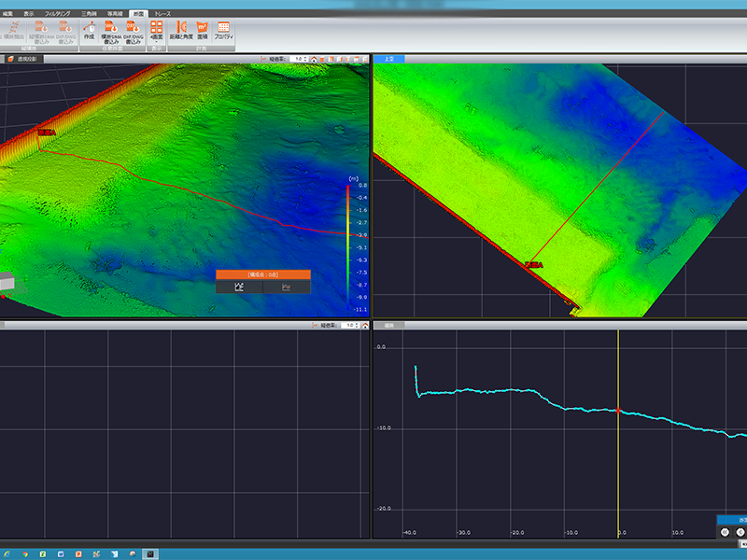Choose the 面積 area measurement tool
747x560 pixels.
203,30
